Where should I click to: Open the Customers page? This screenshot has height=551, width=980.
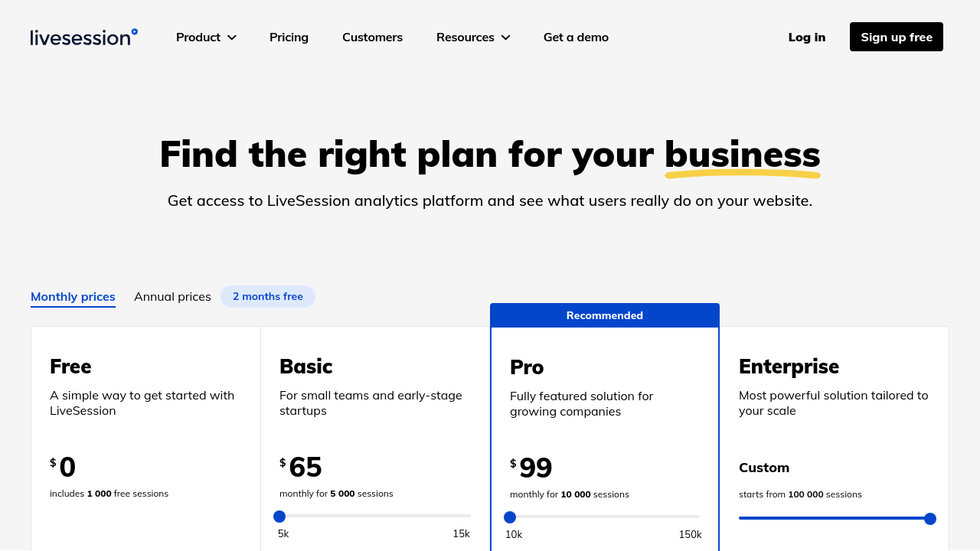click(x=372, y=37)
